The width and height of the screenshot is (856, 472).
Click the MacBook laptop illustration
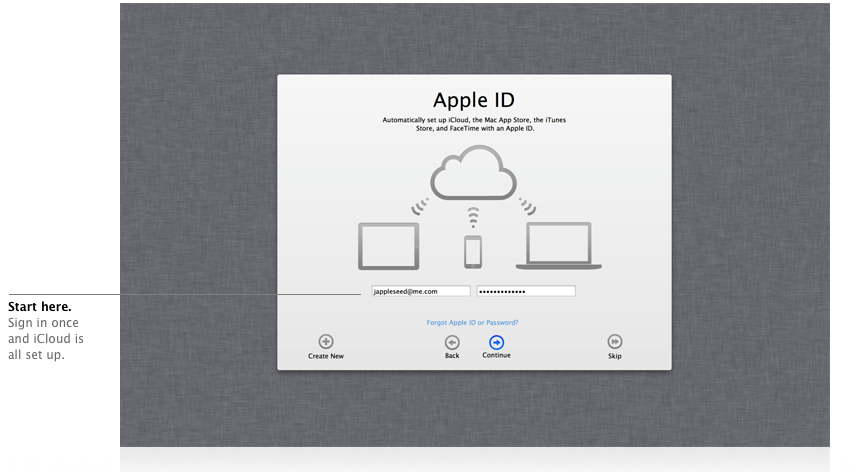pyautogui.click(x=559, y=246)
